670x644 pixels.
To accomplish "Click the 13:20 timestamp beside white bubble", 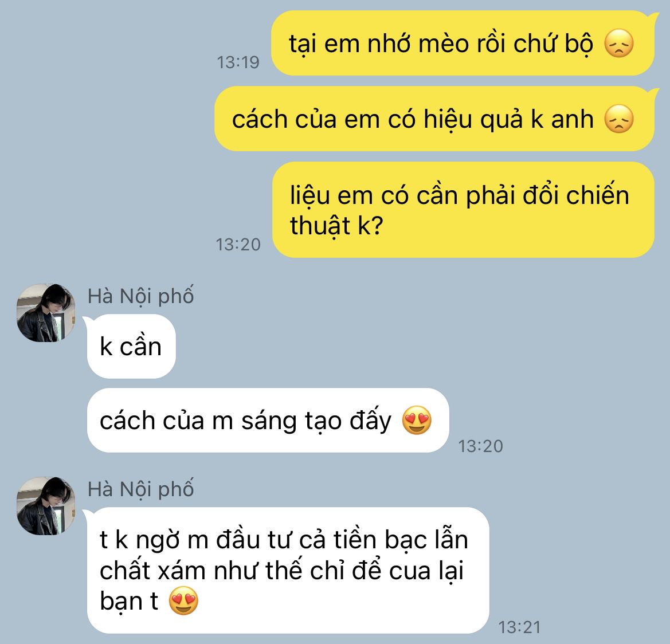I will tap(481, 446).
